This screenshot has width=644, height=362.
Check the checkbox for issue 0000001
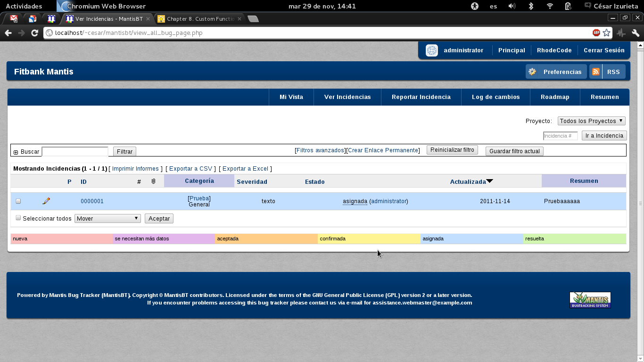pyautogui.click(x=18, y=201)
